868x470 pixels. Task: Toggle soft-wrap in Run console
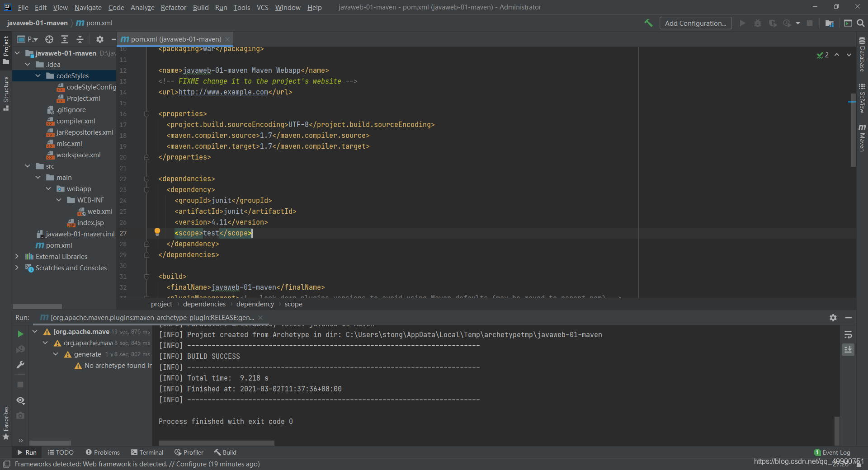[x=848, y=335]
